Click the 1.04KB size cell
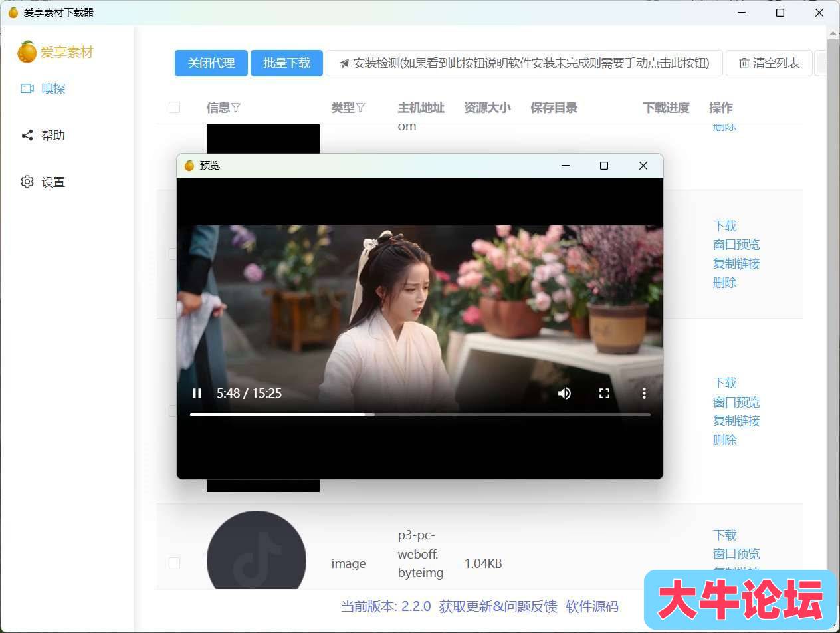This screenshot has height=633, width=840. pos(483,564)
